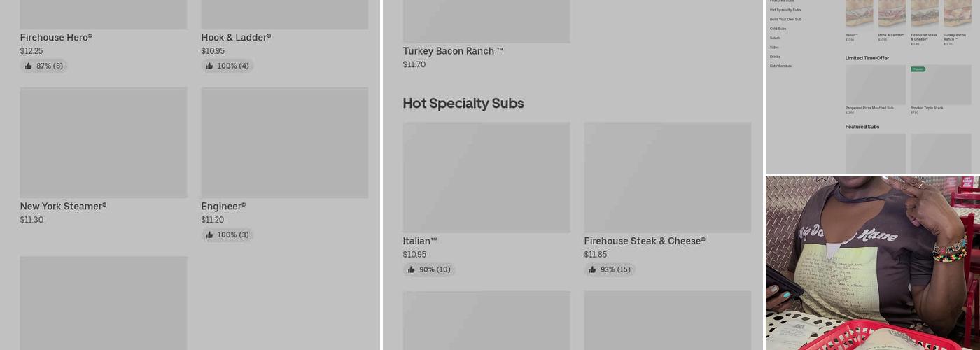Select Build Your Own Sub category
This screenshot has width=980, height=350.
(785, 20)
